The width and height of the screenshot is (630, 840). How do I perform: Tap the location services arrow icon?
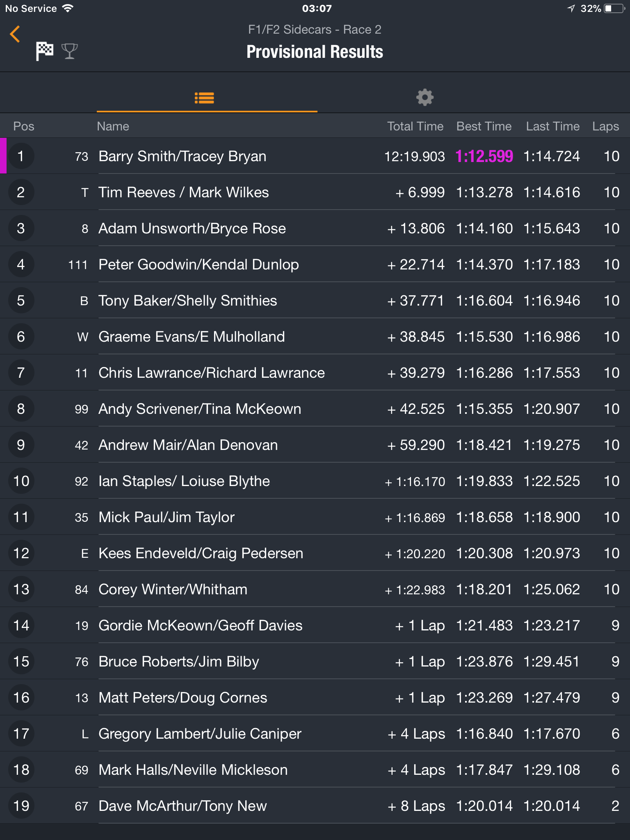[571, 9]
